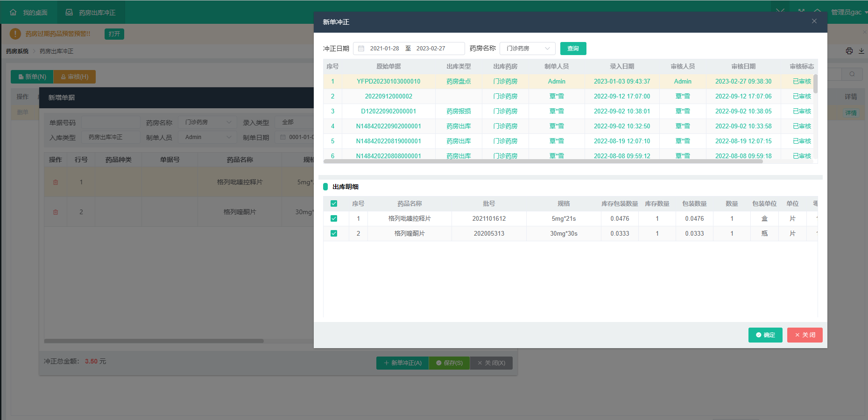
Task: Click the download icon at top right
Action: [x=861, y=51]
